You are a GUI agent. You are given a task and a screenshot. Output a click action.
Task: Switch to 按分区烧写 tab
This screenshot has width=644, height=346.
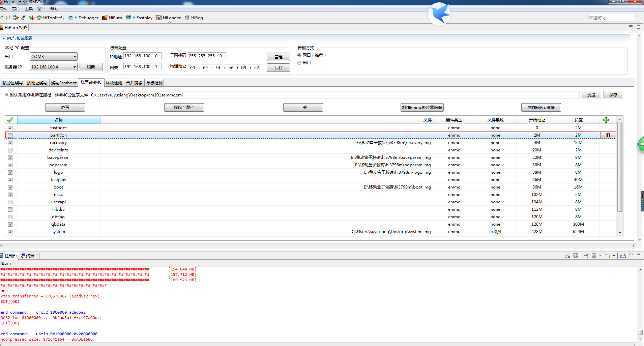13,83
